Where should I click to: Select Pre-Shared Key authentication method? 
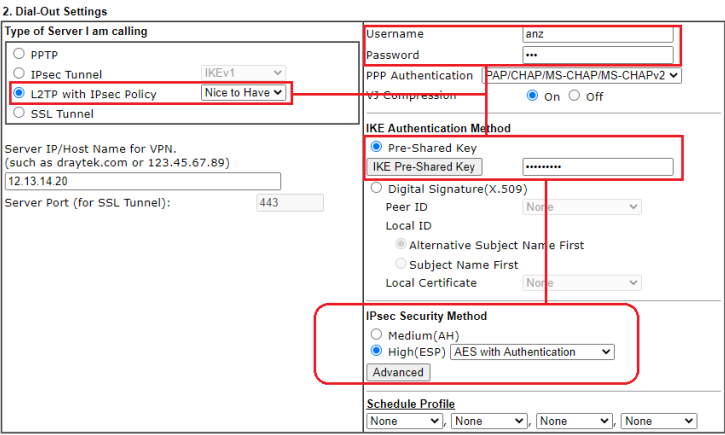click(376, 146)
